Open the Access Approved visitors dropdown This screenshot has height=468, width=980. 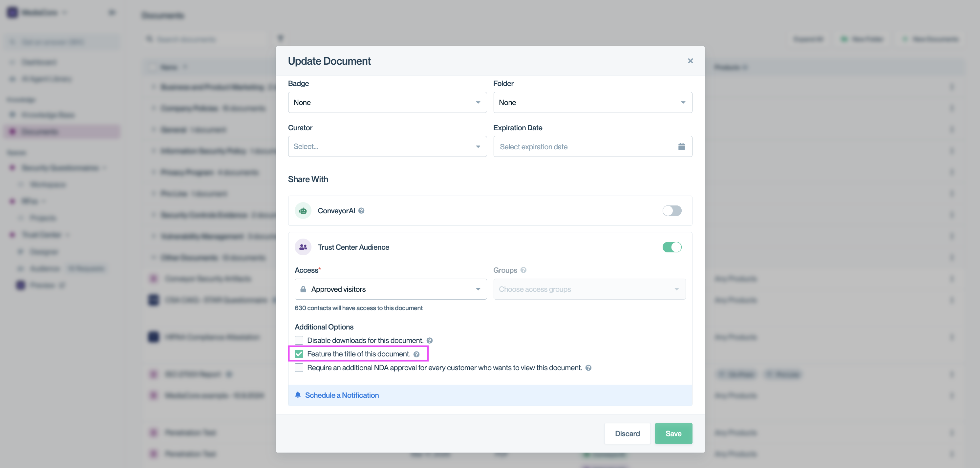(x=390, y=289)
